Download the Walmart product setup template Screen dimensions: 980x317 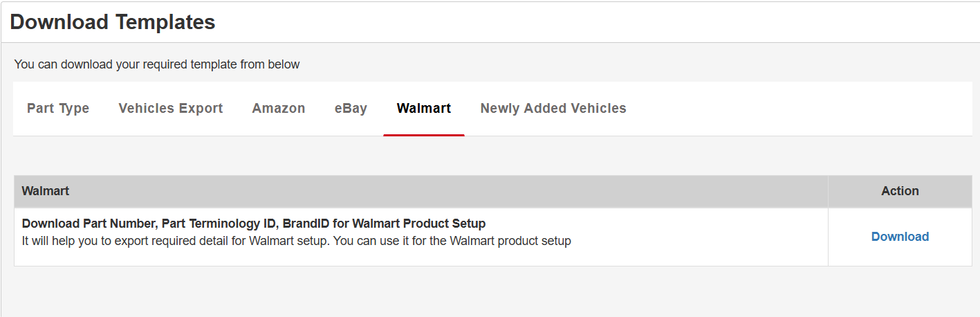[x=900, y=237]
